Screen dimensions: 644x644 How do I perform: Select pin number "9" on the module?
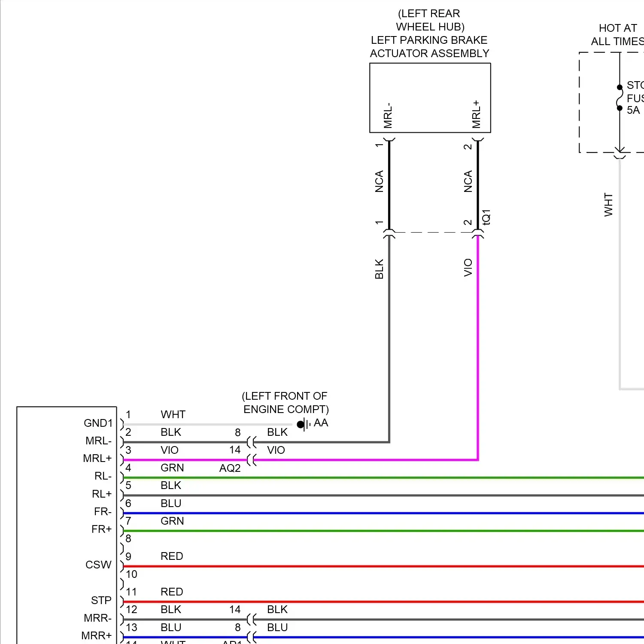click(128, 557)
